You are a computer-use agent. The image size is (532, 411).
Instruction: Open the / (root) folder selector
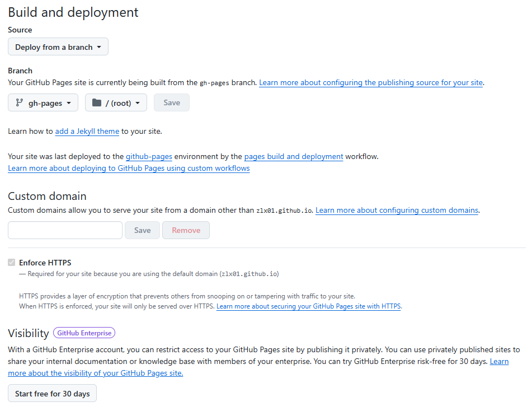tap(116, 102)
